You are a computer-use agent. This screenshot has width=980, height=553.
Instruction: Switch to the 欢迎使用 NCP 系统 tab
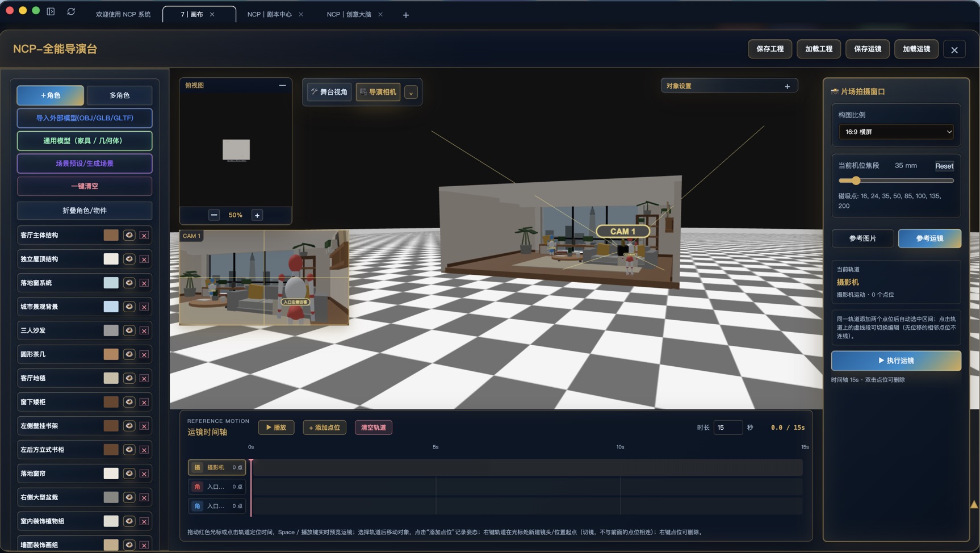click(123, 15)
